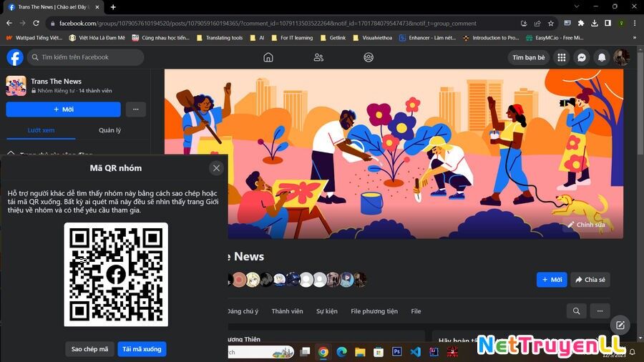Open the sidebar three-dots more options button
This screenshot has width=644, height=362.
[x=136, y=109]
